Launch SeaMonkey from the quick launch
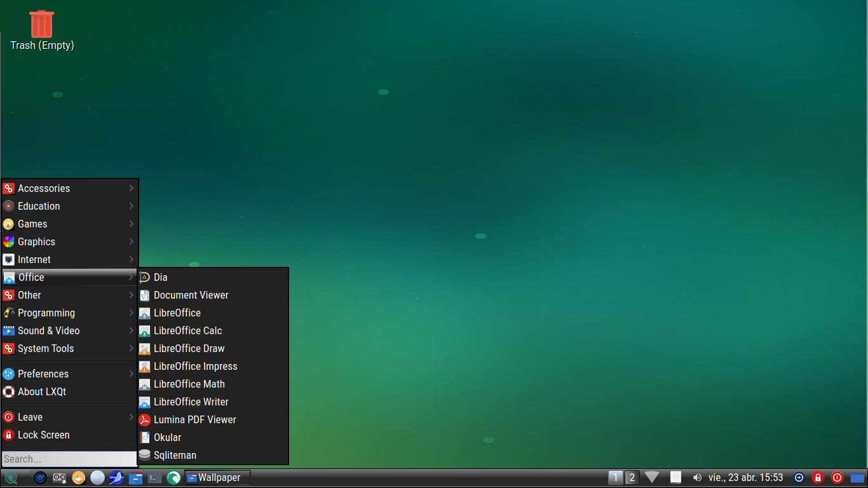The width and height of the screenshot is (868, 488). pos(116,478)
